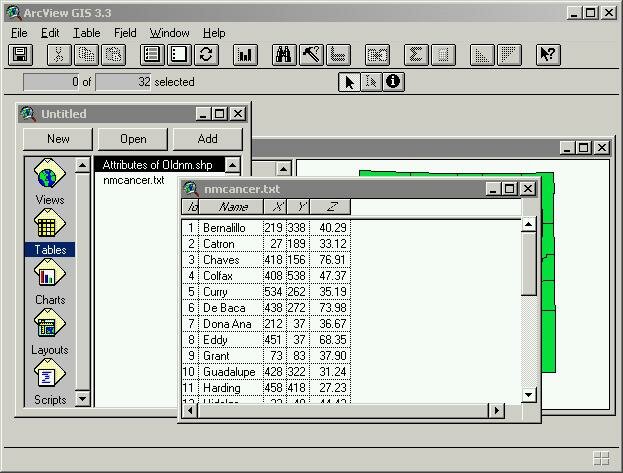Open the Window menu
This screenshot has width=623, height=473.
point(169,33)
